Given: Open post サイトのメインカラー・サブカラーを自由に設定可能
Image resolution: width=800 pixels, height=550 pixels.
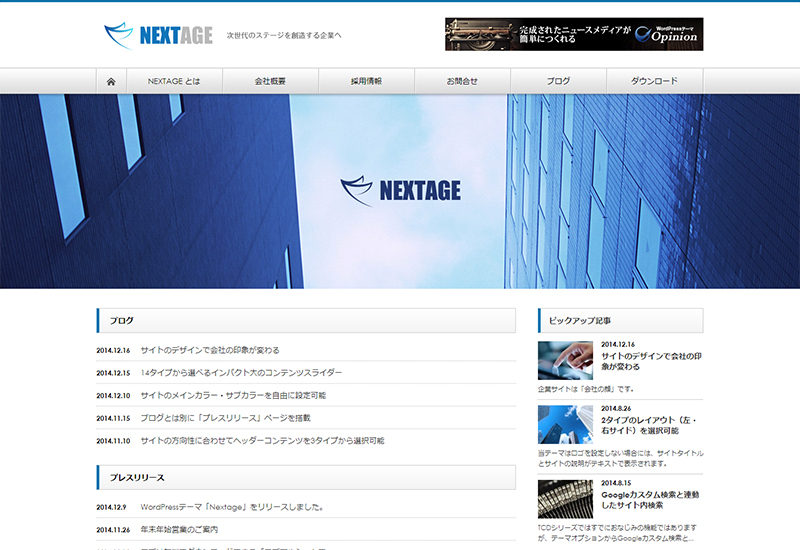Looking at the screenshot, I should (x=233, y=395).
